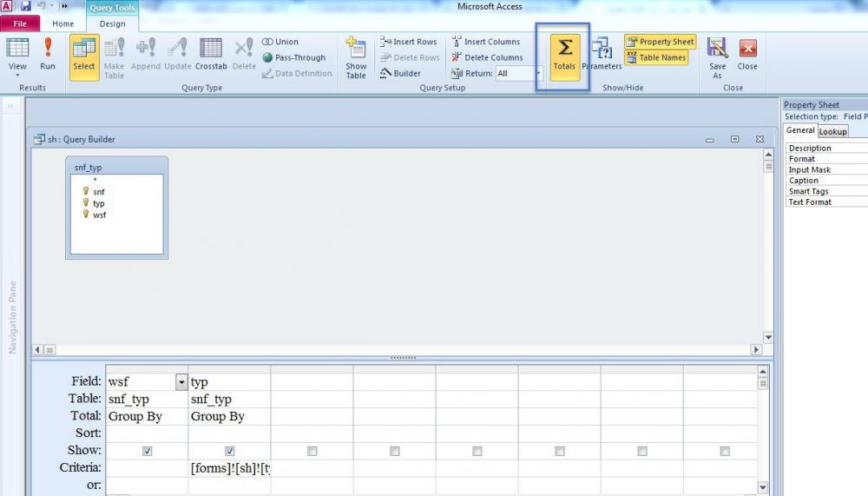Run the query with the exclamation icon
The image size is (868, 496).
click(48, 54)
